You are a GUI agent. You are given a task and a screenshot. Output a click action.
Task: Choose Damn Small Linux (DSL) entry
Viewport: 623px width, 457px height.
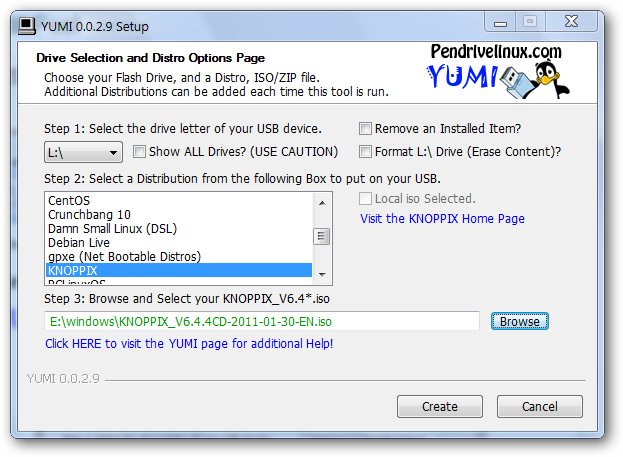[x=179, y=228]
